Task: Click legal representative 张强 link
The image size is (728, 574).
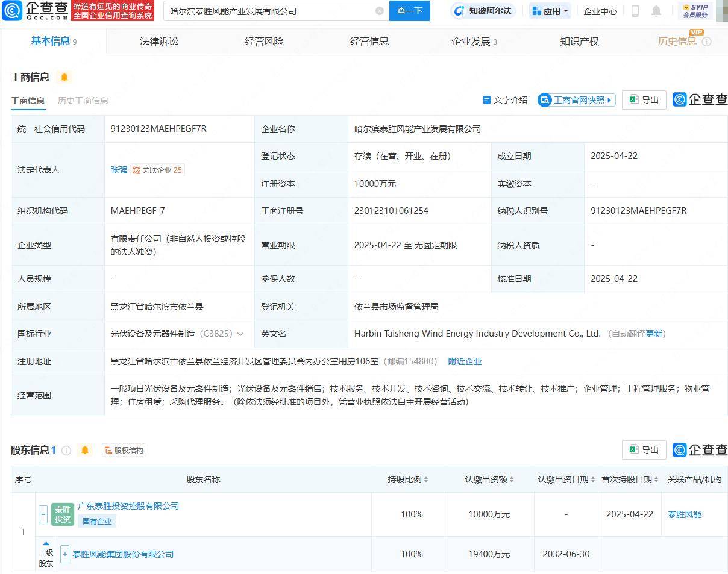Action: pos(119,170)
